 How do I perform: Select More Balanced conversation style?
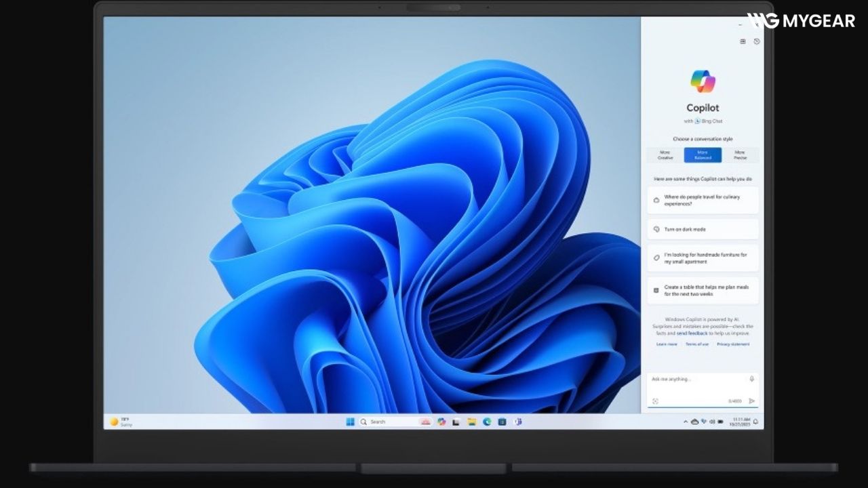pyautogui.click(x=703, y=155)
